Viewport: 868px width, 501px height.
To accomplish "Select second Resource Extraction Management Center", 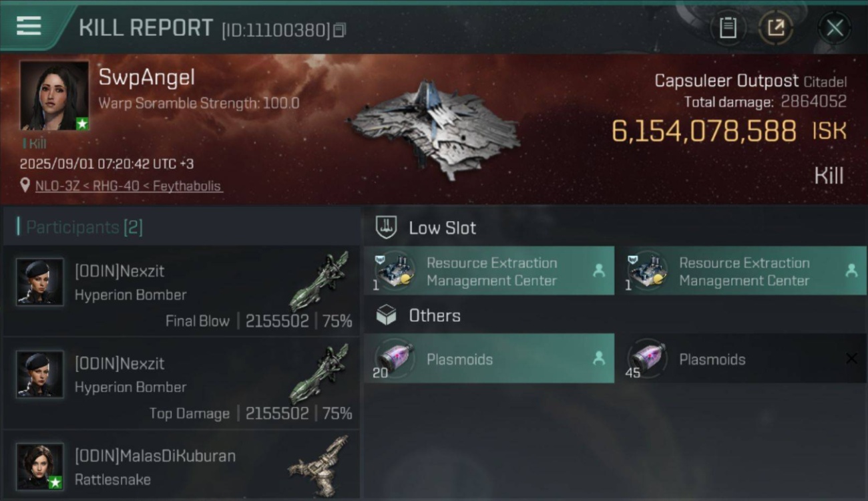I will [x=742, y=271].
